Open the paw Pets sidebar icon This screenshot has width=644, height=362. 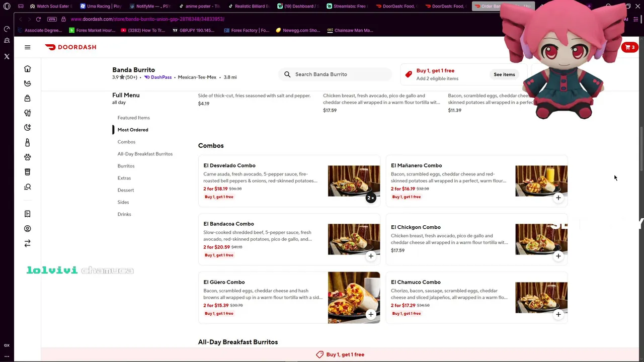tap(28, 157)
